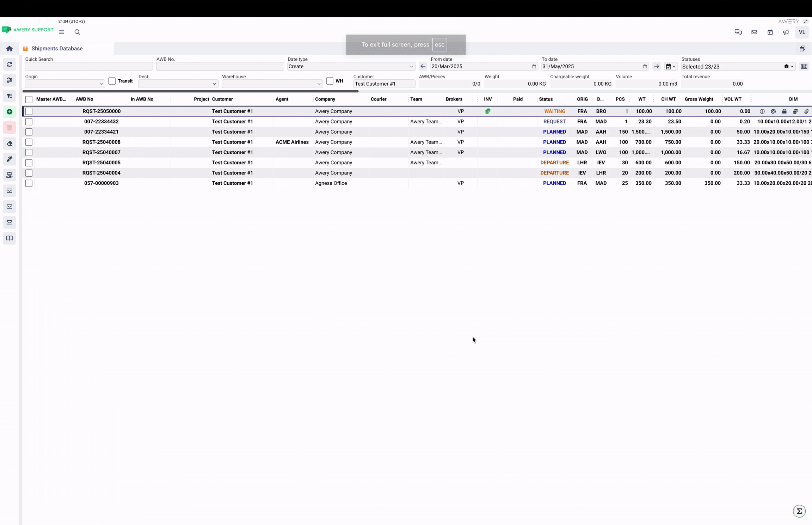The width and height of the screenshot is (812, 525).
Task: Click the table columns layout icon
Action: click(804, 66)
